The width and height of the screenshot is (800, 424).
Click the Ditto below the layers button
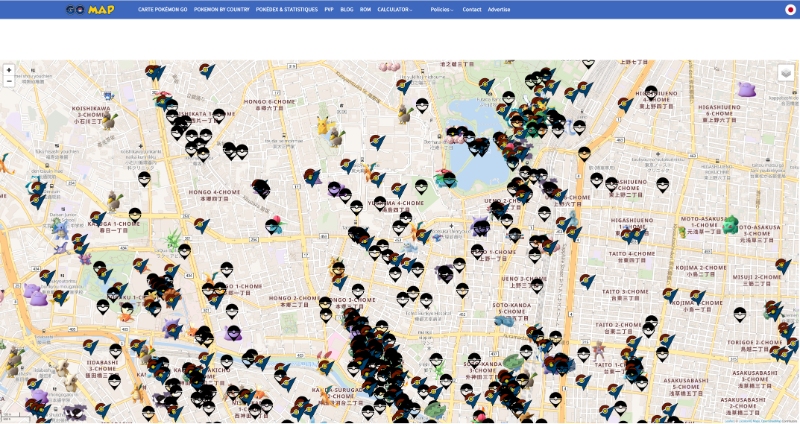pos(746,90)
